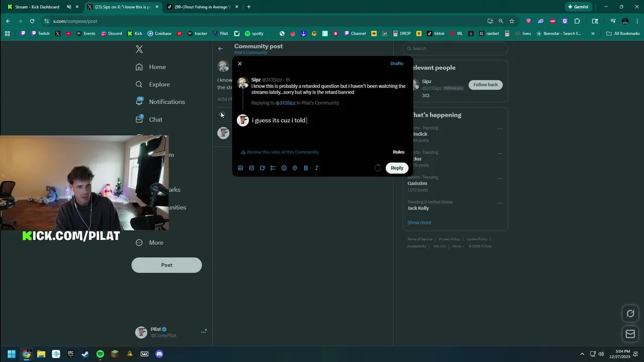Open more options for Gadsden trend
Image resolution: width=644 pixels, height=362 pixels.
click(500, 178)
